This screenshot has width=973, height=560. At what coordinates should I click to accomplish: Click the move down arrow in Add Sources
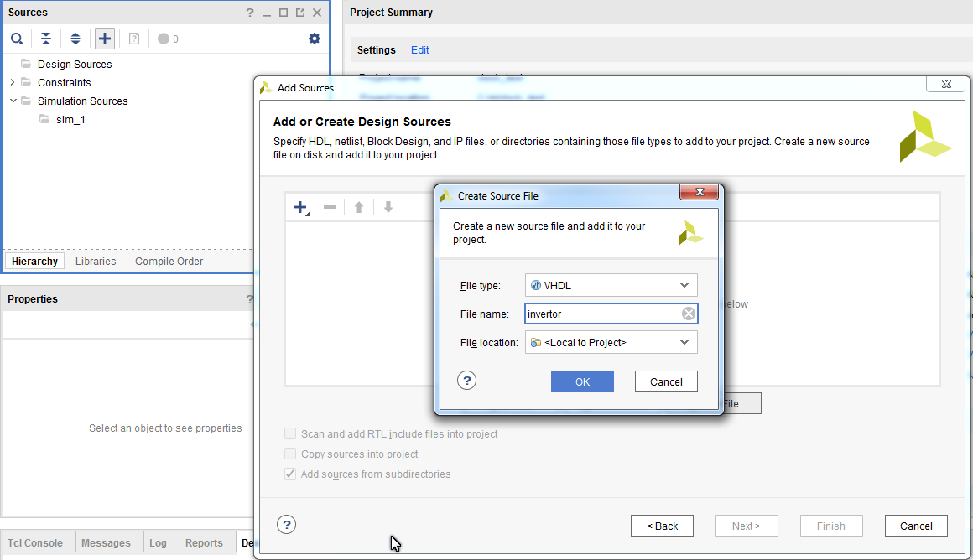(388, 207)
